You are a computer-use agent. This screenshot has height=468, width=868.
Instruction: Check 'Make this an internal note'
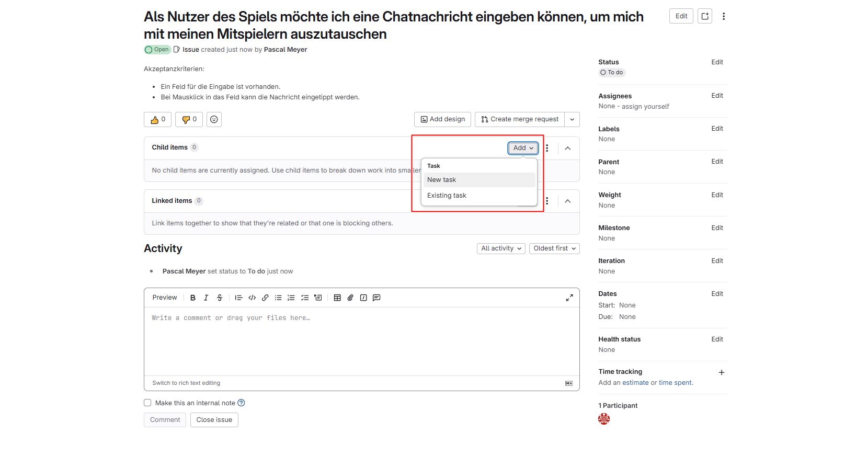point(147,403)
